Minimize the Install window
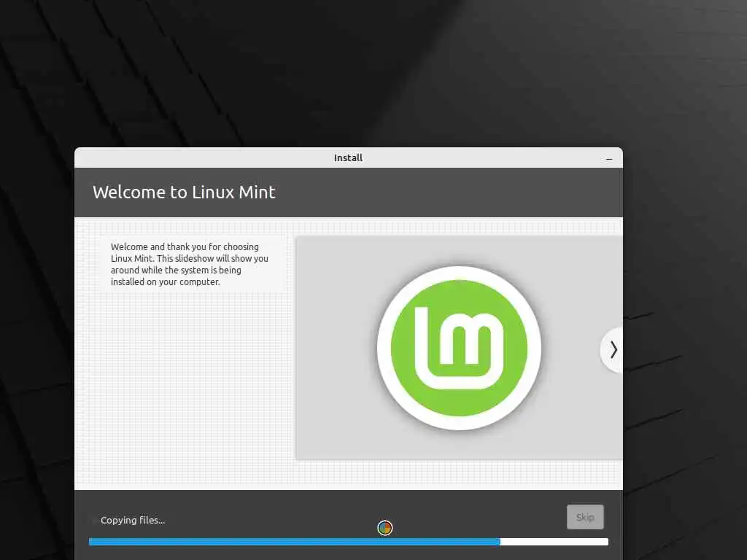The height and width of the screenshot is (560, 747). click(x=609, y=158)
